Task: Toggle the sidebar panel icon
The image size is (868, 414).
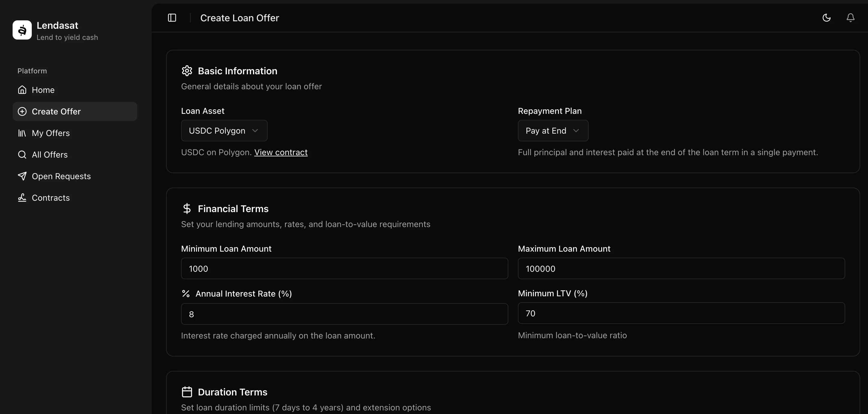Action: pyautogui.click(x=172, y=18)
